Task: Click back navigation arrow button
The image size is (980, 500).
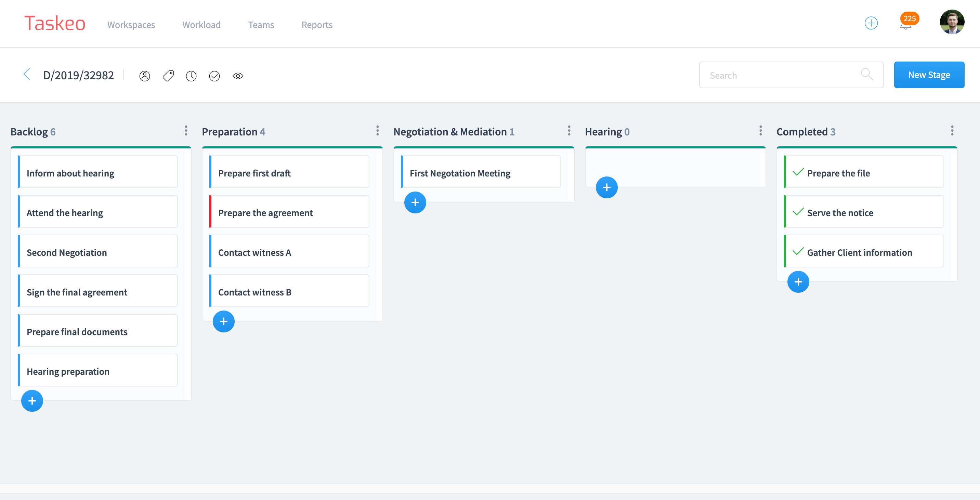Action: (26, 75)
